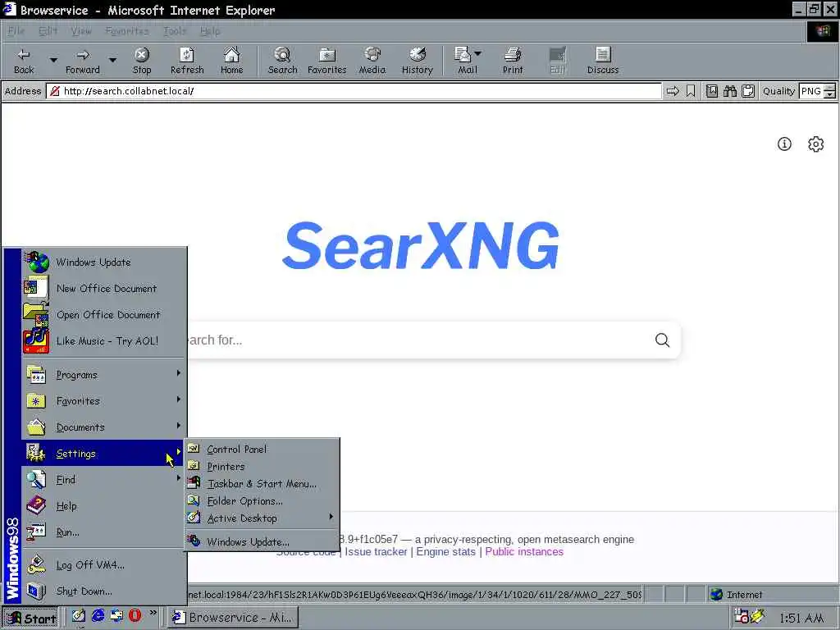Open Windows Update in Start menu
Image resolution: width=840 pixels, height=630 pixels.
click(104, 262)
